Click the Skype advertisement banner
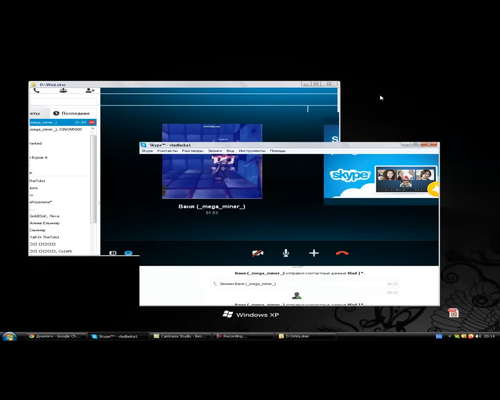 pos(381,176)
